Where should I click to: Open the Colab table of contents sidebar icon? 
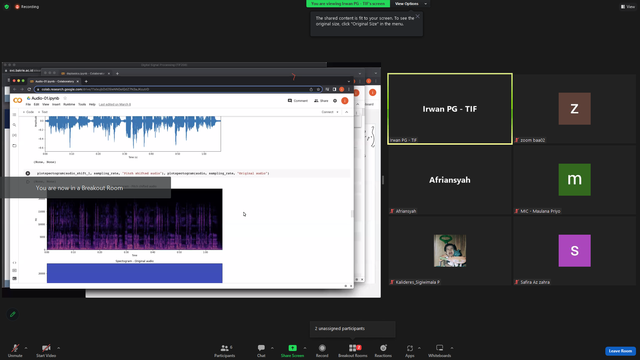point(14,115)
